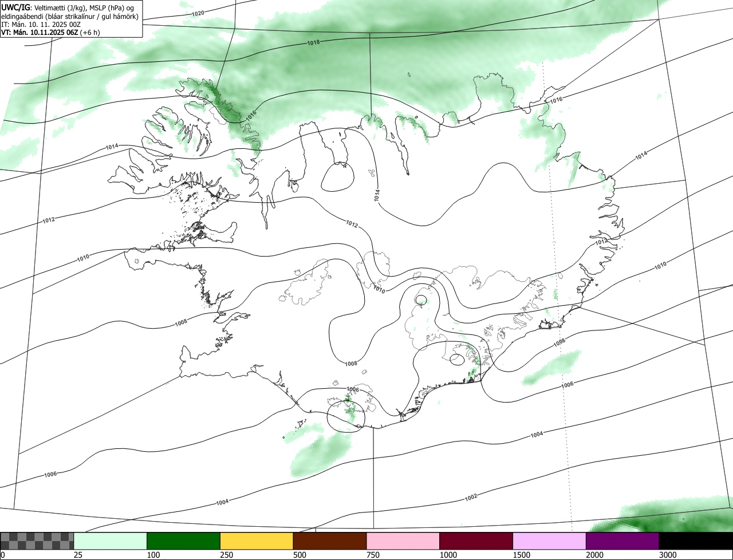Pick the dark green 100–250 legend swatch
This screenshot has width=733, height=560.
[184, 541]
